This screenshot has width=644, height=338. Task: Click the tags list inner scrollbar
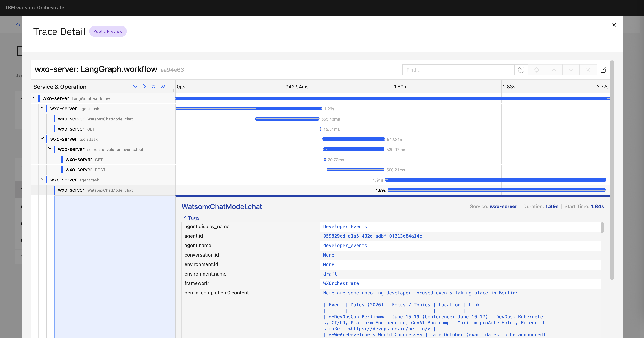[x=602, y=228]
